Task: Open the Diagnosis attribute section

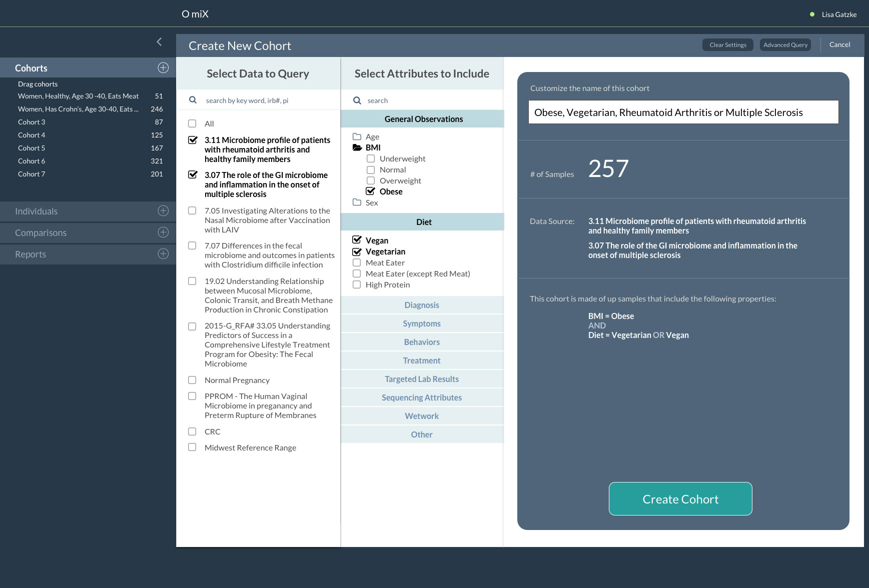Action: (x=422, y=305)
